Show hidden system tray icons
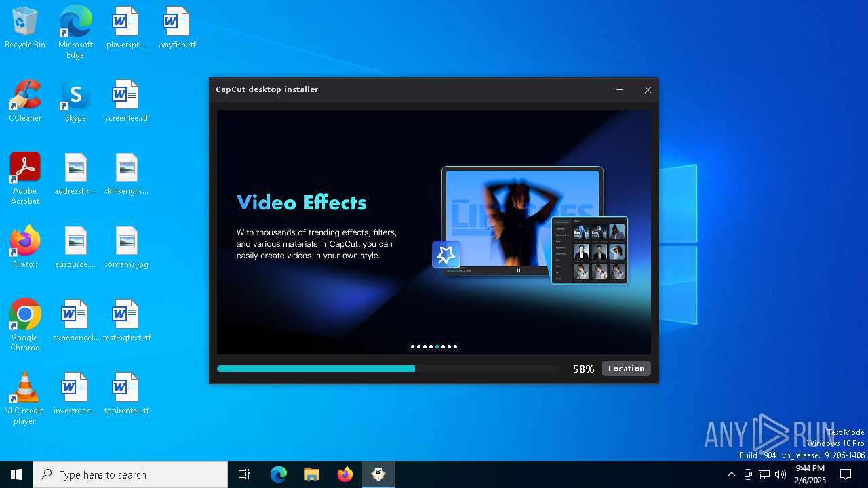 coord(731,474)
